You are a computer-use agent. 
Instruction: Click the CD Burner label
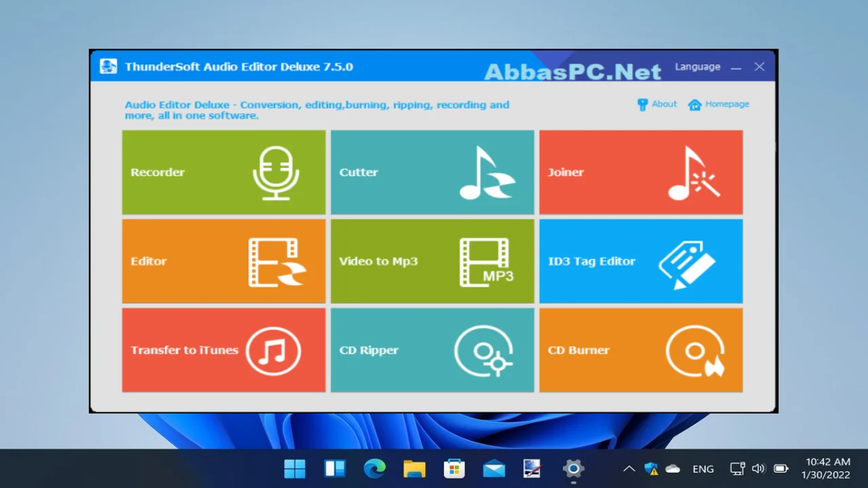[x=578, y=350]
